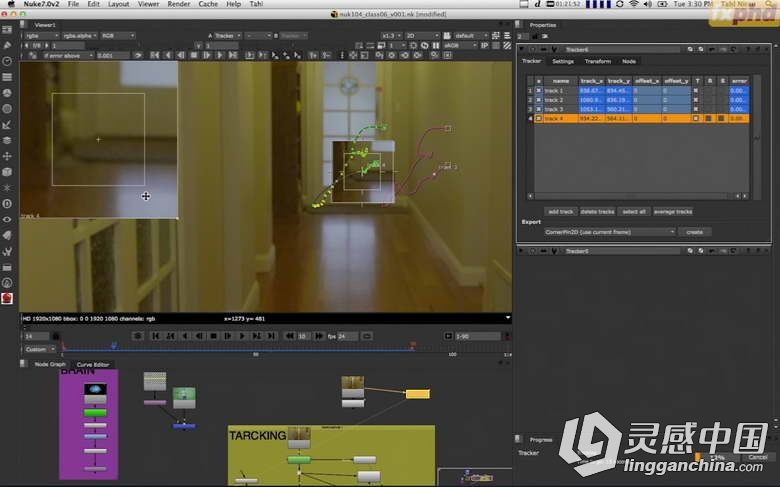Open the RGB display channel dropdown
Image resolution: width=780 pixels, height=487 pixels.
(118, 36)
